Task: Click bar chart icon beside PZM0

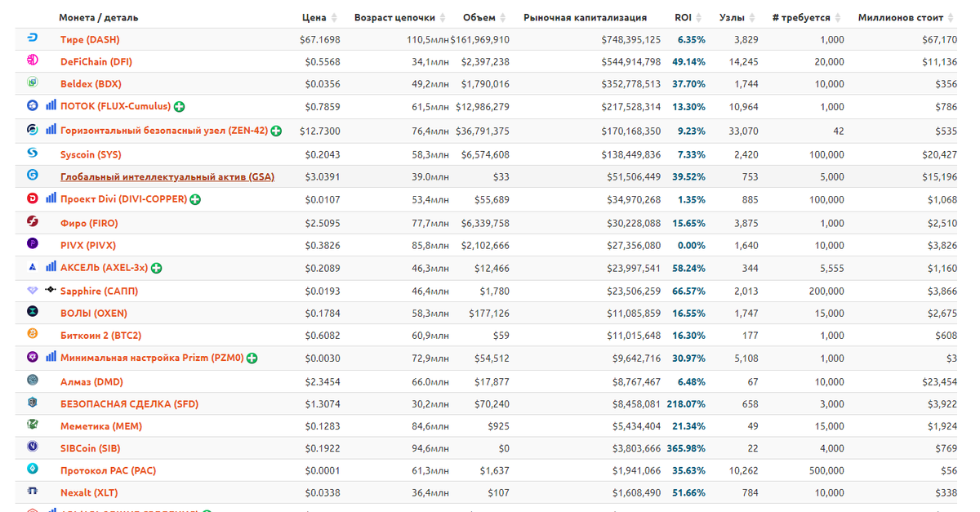Action: (x=51, y=357)
